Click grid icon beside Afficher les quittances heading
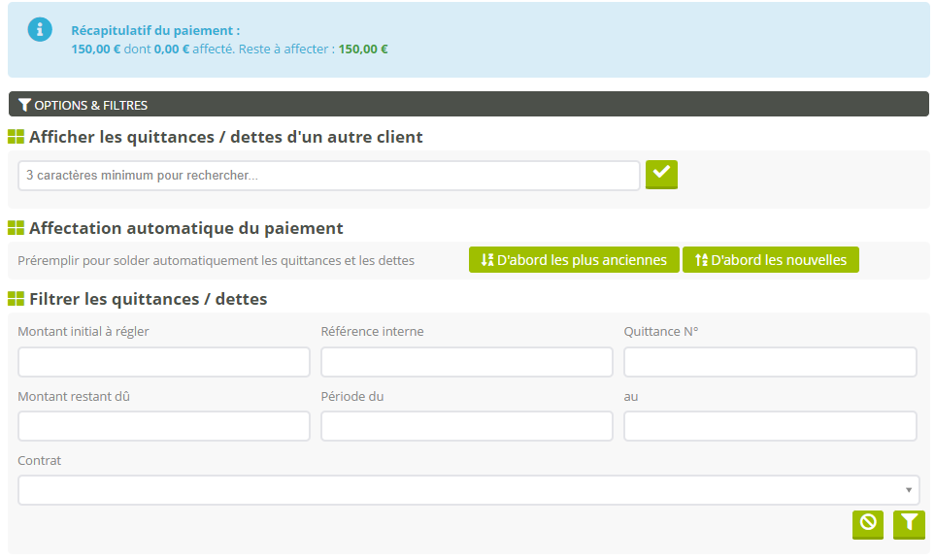The image size is (935, 560). 17,138
